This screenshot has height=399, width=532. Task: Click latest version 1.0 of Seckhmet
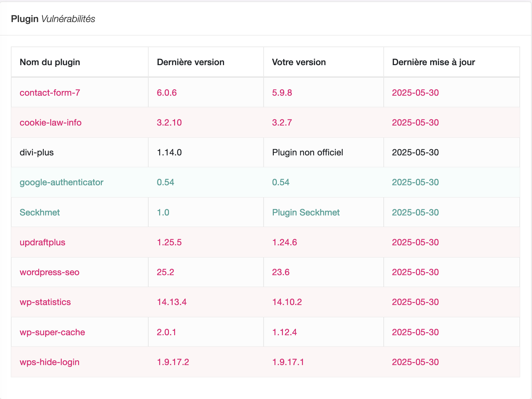tap(163, 212)
